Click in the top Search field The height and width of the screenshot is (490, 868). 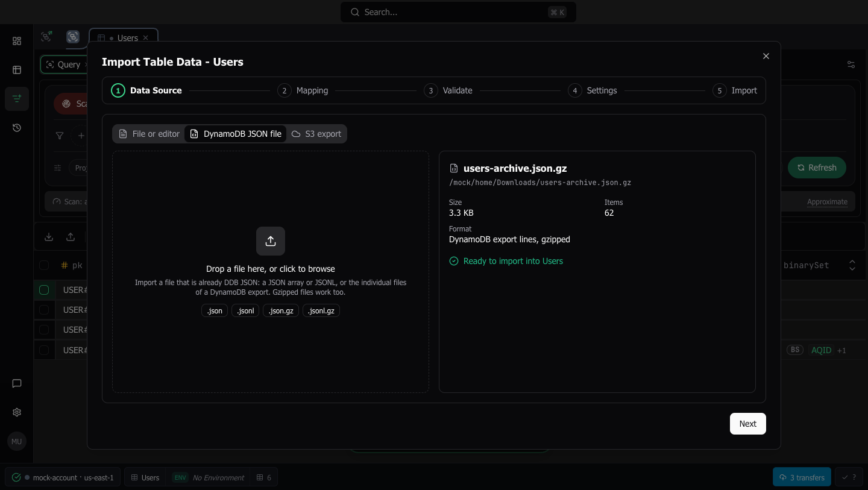click(x=458, y=12)
